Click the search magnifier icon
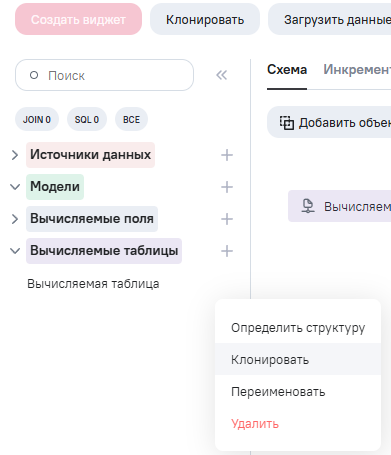Screen dimensions: 391x455 34,75
